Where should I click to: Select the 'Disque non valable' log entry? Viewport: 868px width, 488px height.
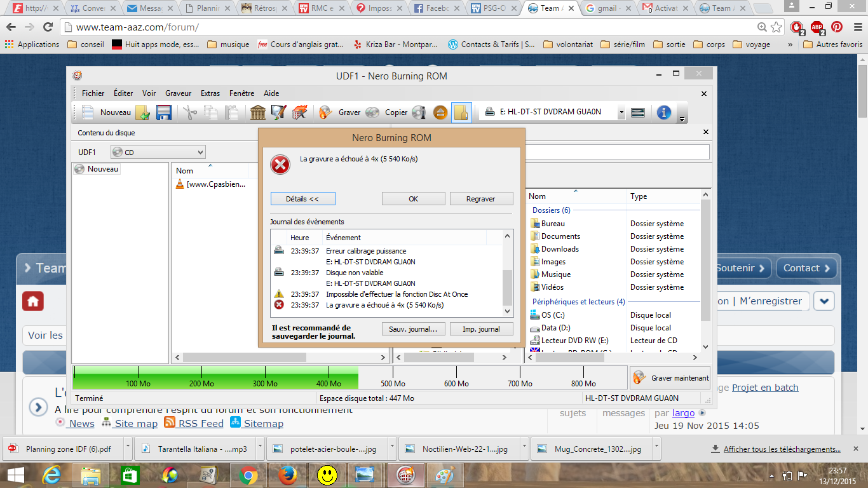point(355,273)
